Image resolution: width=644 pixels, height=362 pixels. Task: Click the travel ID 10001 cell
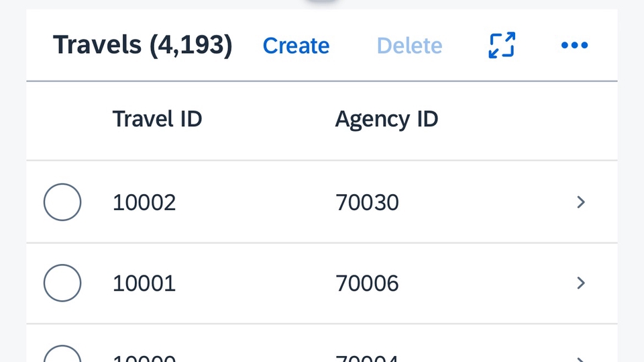click(x=144, y=283)
